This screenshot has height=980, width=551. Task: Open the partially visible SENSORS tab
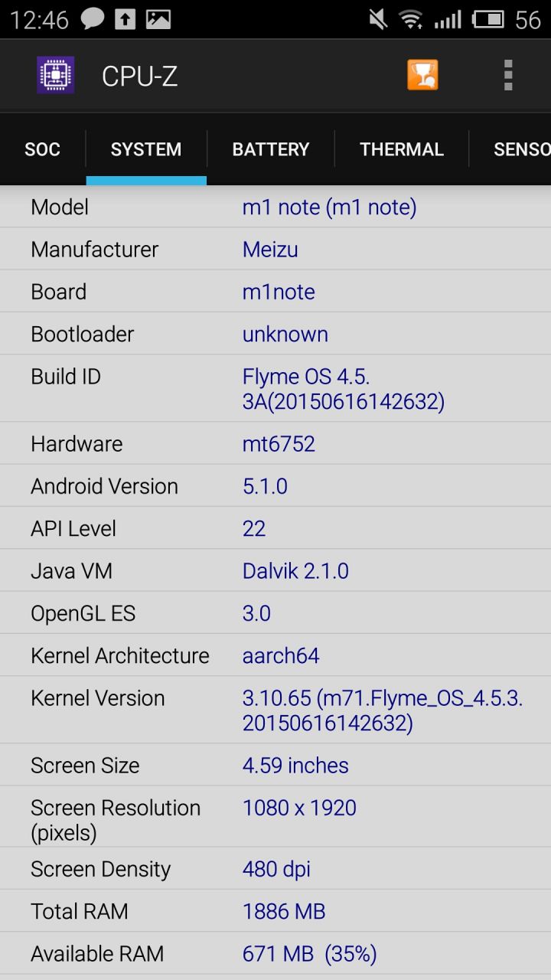click(x=510, y=149)
